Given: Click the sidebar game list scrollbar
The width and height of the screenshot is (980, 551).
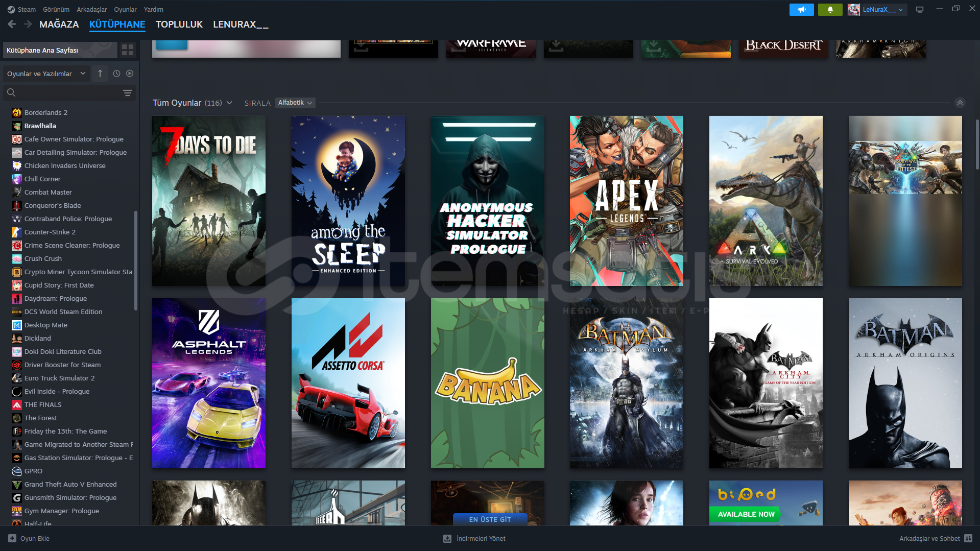Looking at the screenshot, I should [135, 260].
